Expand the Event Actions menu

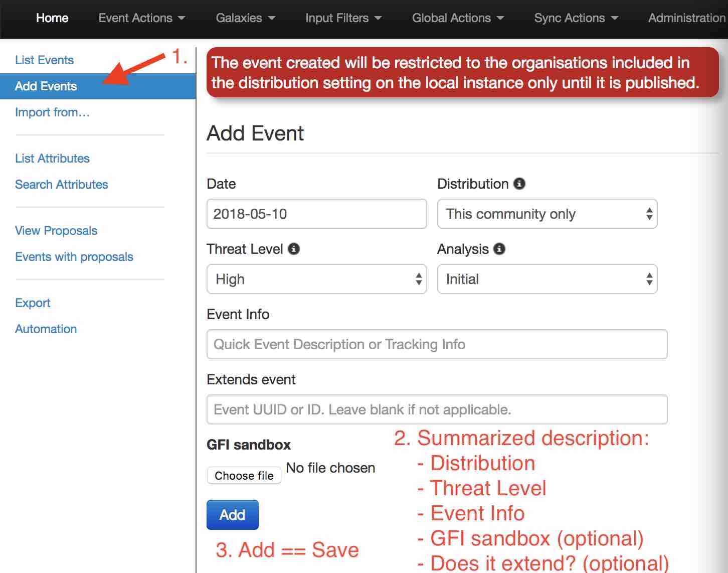[x=141, y=18]
